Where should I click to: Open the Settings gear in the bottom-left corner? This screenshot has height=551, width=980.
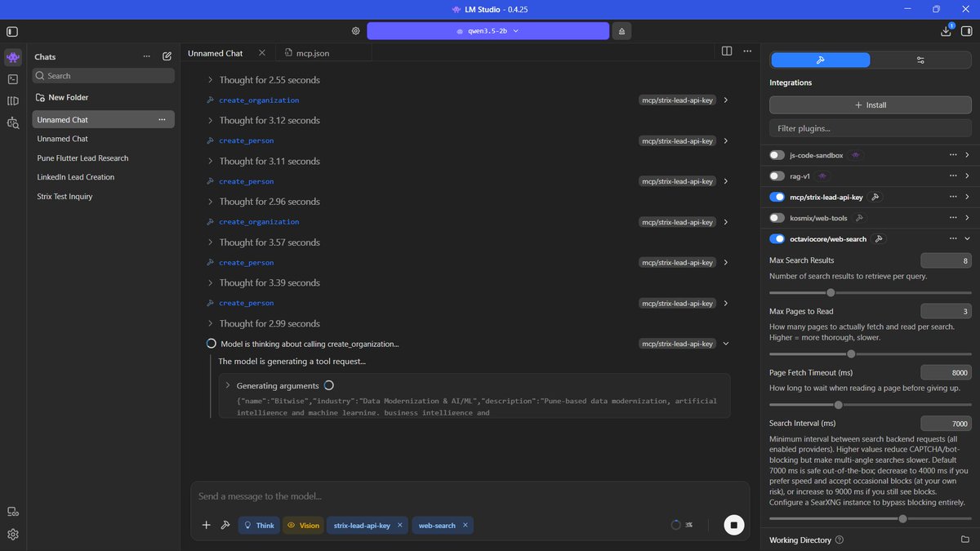12,535
